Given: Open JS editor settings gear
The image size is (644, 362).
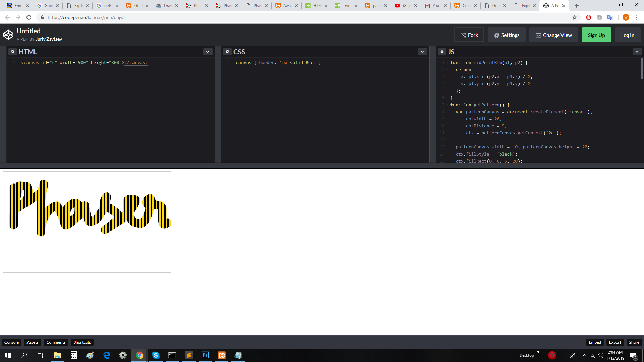Looking at the screenshot, I should (x=442, y=52).
